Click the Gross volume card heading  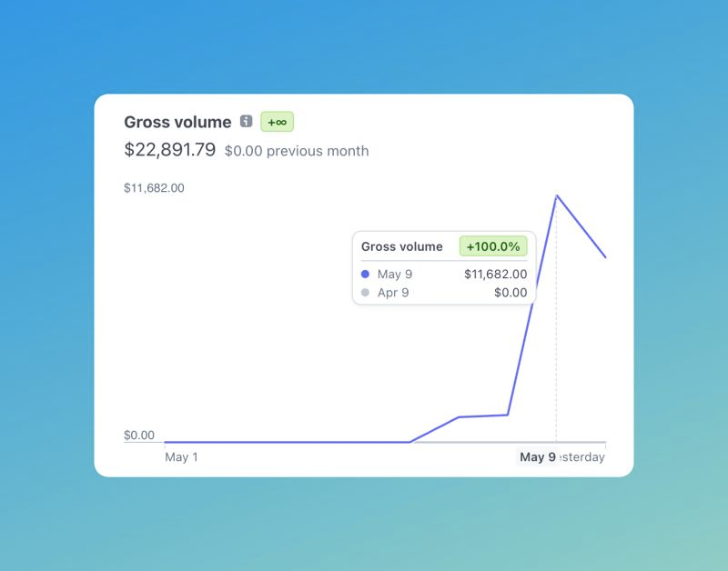pos(177,122)
